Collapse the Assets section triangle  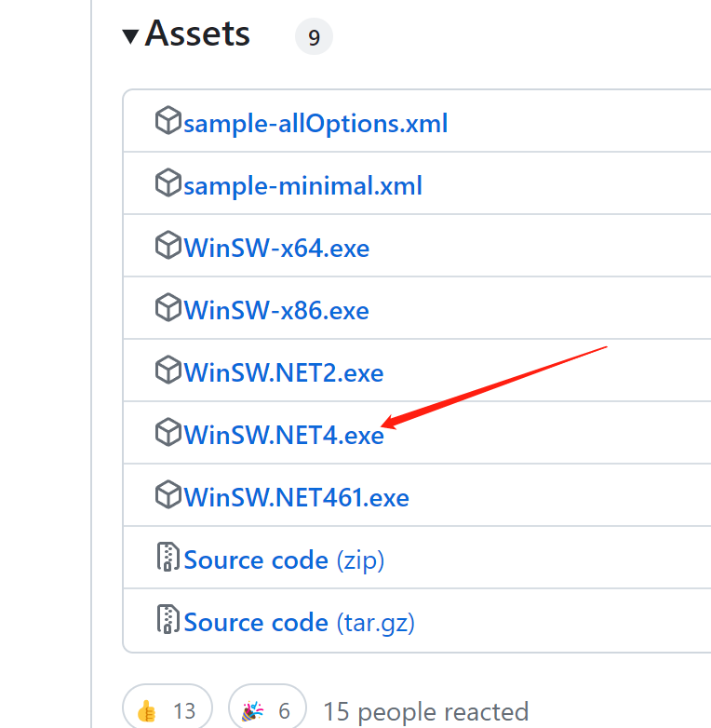[x=130, y=36]
